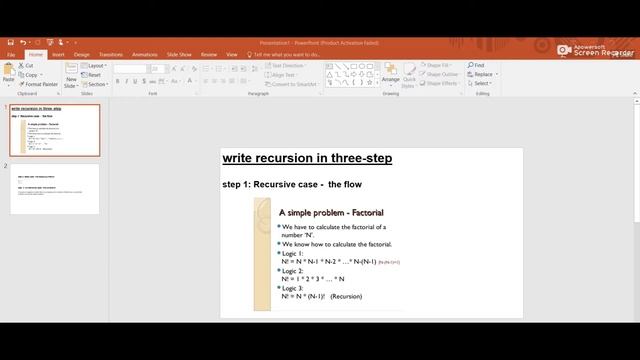The height and width of the screenshot is (360, 640).
Task: Toggle Text Shadow formatting
Action: 144,82
